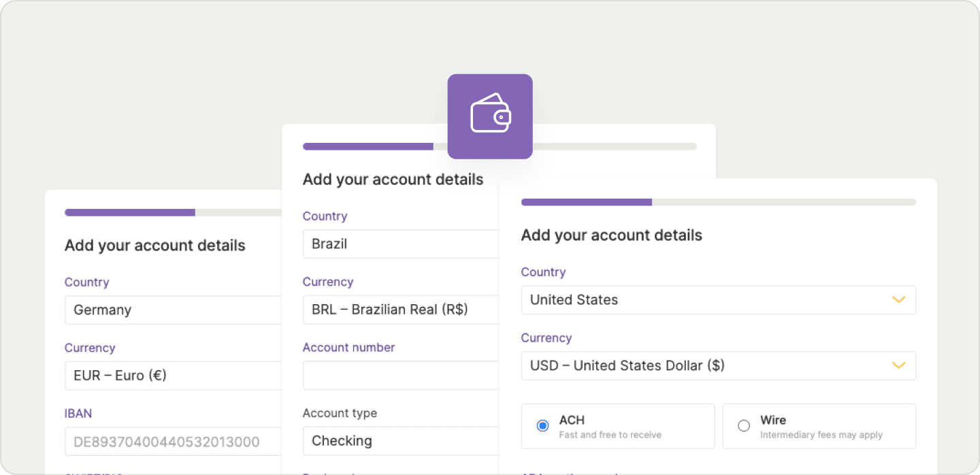This screenshot has height=475, width=980.
Task: Open the Checking account type dropdown
Action: pyautogui.click(x=400, y=440)
